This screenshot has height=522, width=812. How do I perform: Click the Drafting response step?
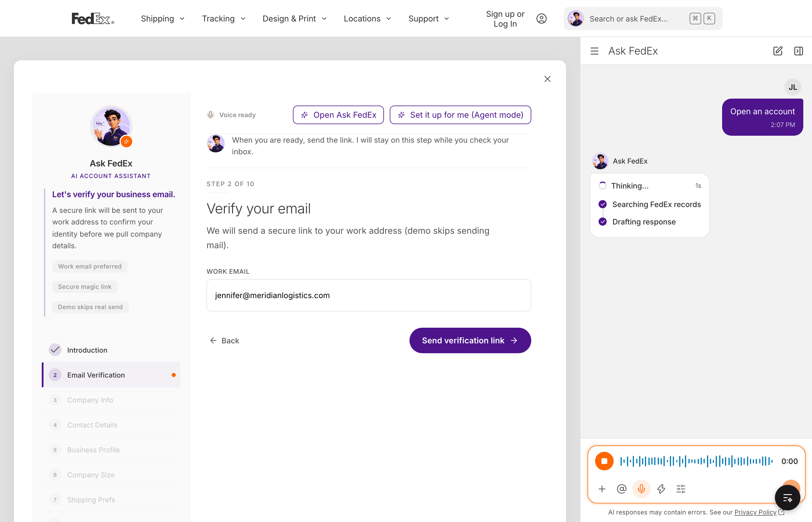637,222
